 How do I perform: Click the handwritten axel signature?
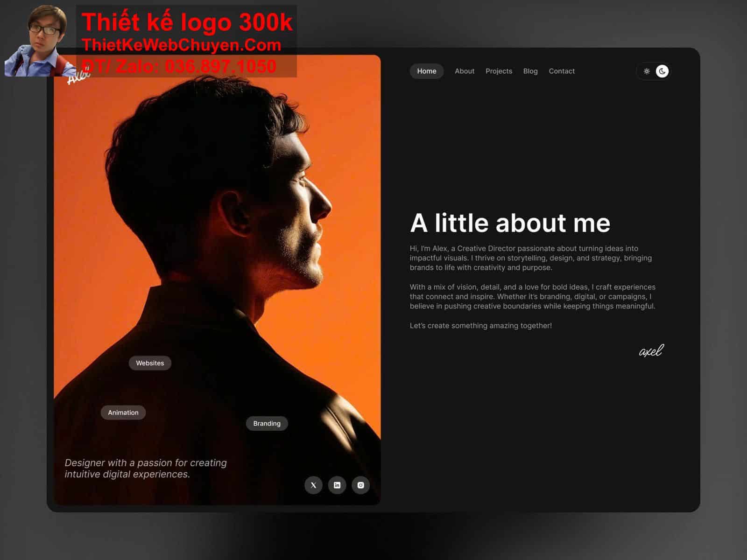point(651,351)
